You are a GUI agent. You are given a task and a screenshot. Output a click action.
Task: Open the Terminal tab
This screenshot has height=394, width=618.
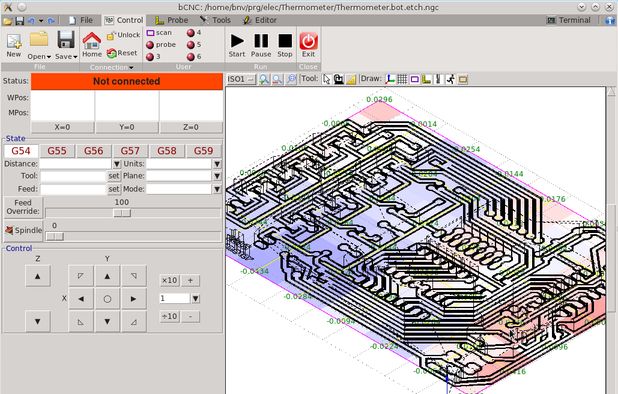569,20
